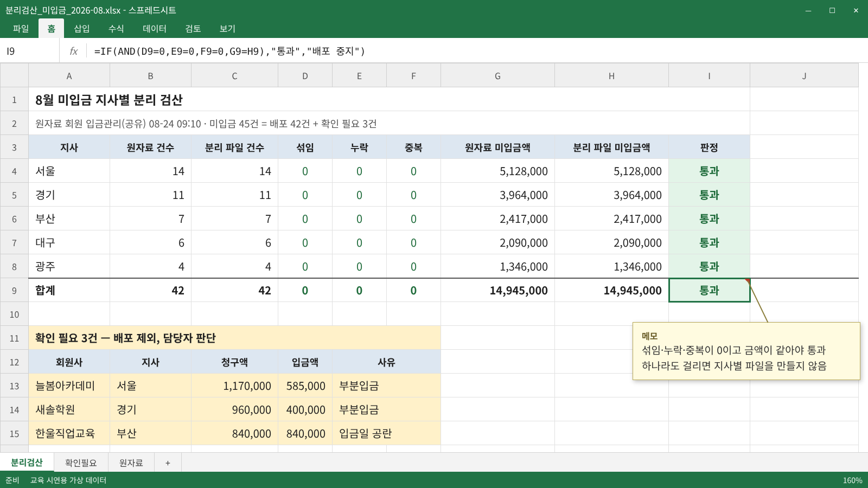
Task: Select the 서울 cell in row 4
Action: [x=69, y=171]
